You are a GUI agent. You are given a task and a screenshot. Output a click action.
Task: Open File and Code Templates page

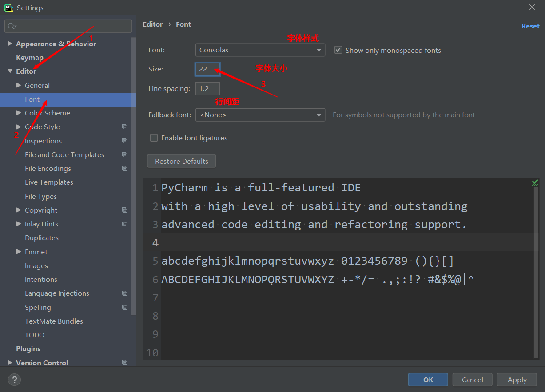coord(64,154)
